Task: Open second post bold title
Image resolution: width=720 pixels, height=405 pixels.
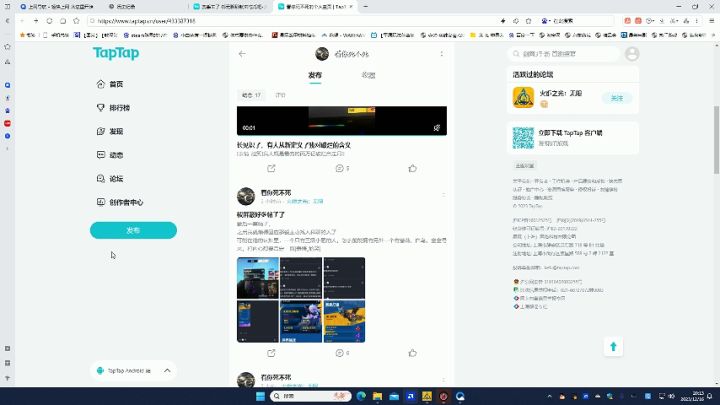Action: (x=261, y=214)
